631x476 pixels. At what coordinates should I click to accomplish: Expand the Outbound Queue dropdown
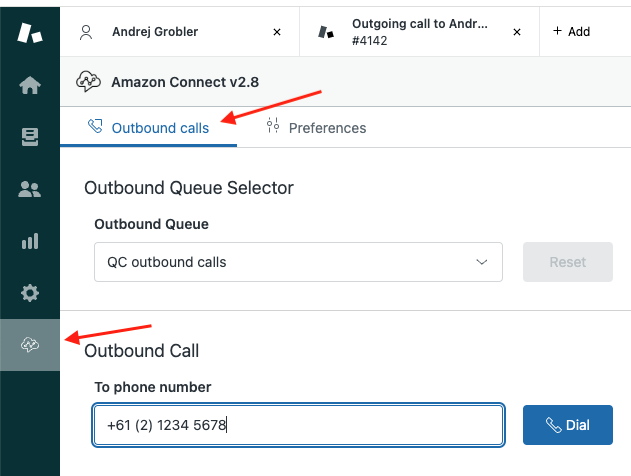pos(298,263)
